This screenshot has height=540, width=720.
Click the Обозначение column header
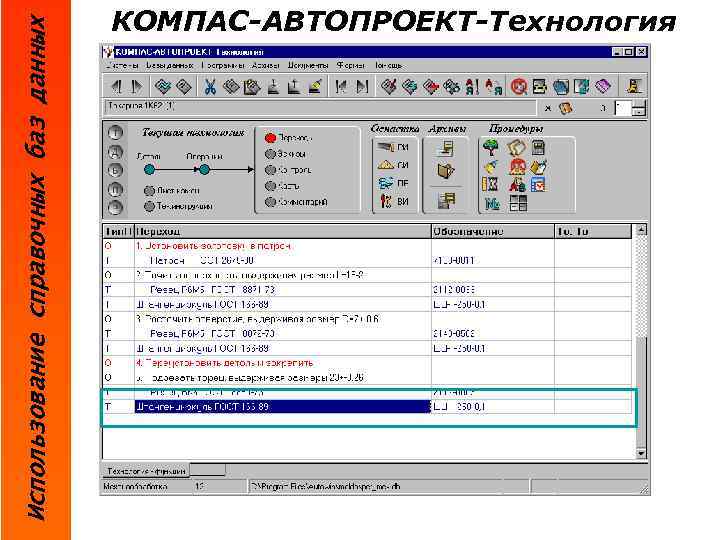(x=493, y=231)
